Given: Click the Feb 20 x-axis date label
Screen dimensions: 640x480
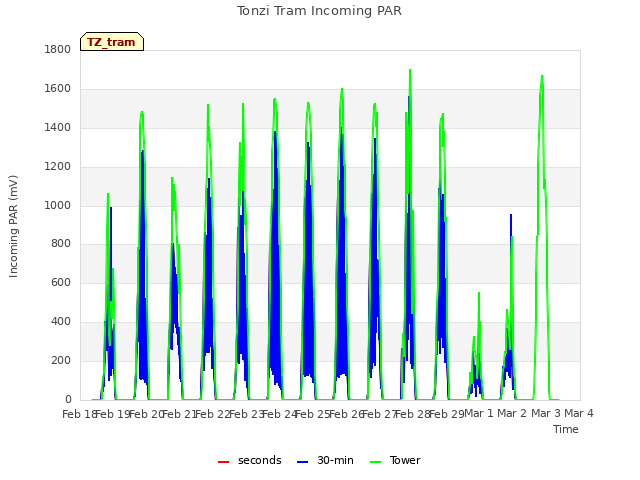Looking at the screenshot, I should pyautogui.click(x=146, y=414).
